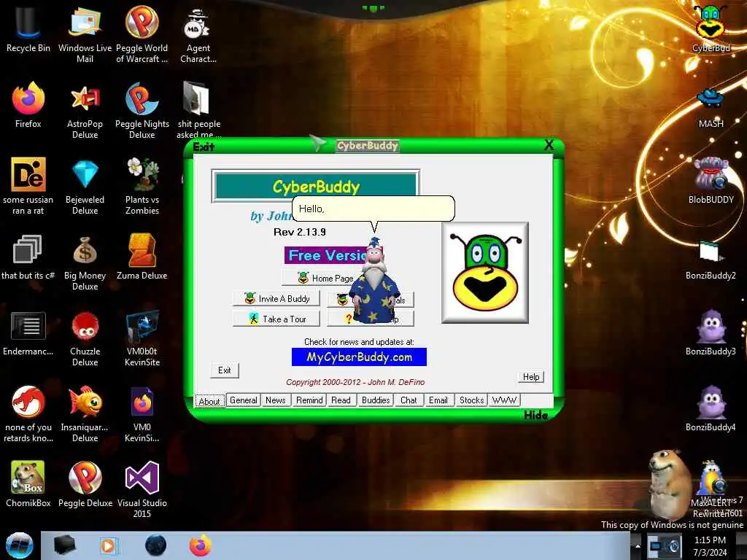Open Big Money Deluxe icon
Screen dimensions: 747x560
(85, 262)
